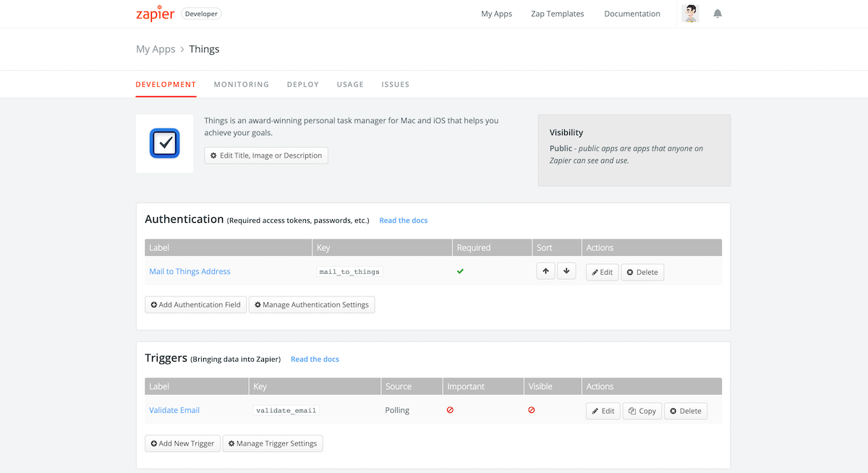Open notifications via the bell icon
The image size is (868, 473).
717,13
